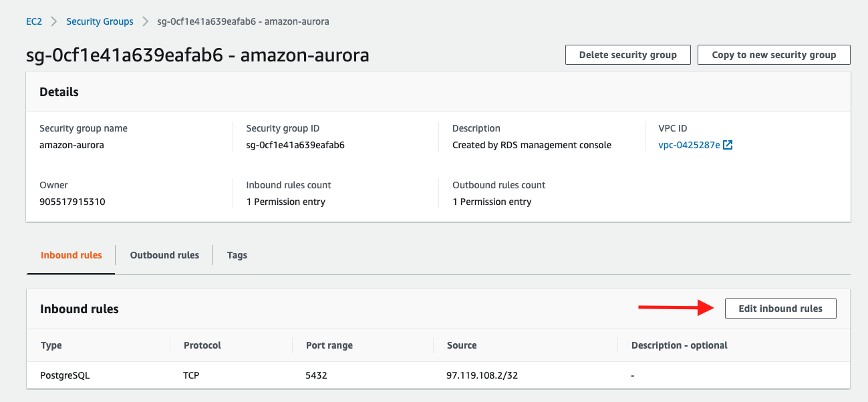Click security group ID value in Details
This screenshot has width=868, height=402.
[x=295, y=145]
